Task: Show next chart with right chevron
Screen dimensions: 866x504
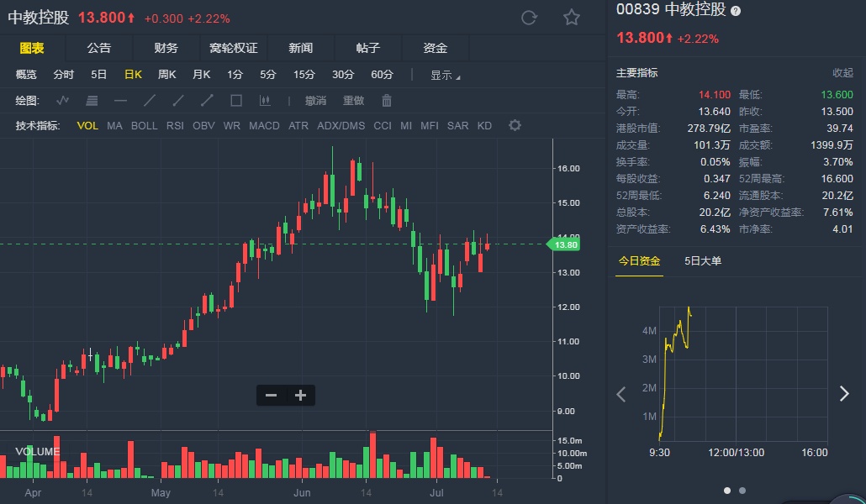Action: pos(844,394)
